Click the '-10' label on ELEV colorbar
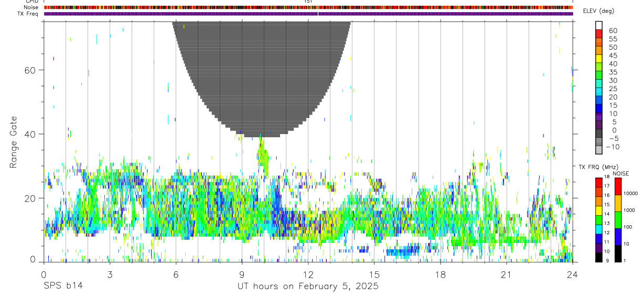Screen dimensions: 644x297 [x=611, y=147]
